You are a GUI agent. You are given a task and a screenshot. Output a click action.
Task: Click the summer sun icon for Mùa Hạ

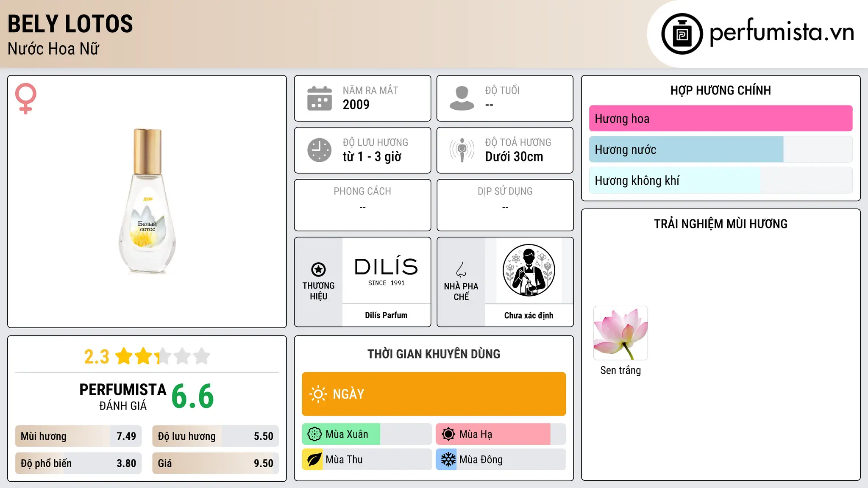click(448, 434)
